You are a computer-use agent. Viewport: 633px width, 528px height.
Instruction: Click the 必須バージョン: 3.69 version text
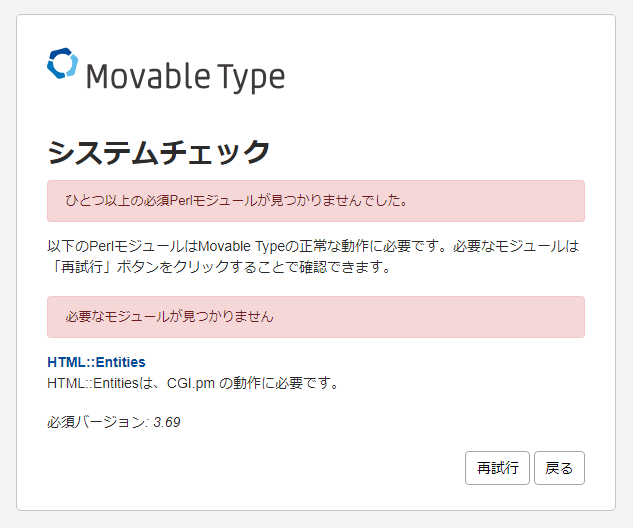(x=114, y=422)
